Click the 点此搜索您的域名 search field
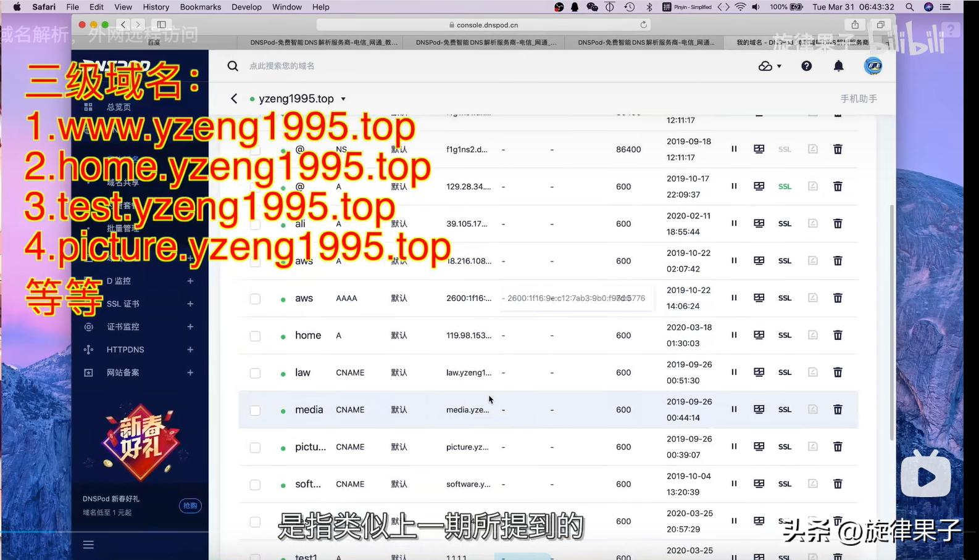This screenshot has height=560, width=979. pyautogui.click(x=281, y=66)
